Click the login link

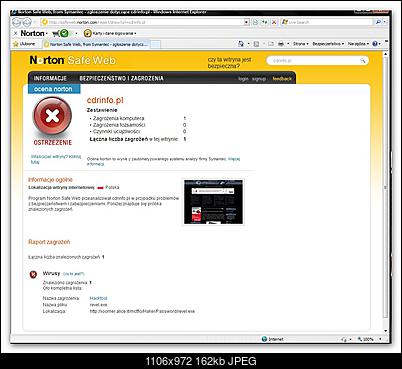[243, 79]
